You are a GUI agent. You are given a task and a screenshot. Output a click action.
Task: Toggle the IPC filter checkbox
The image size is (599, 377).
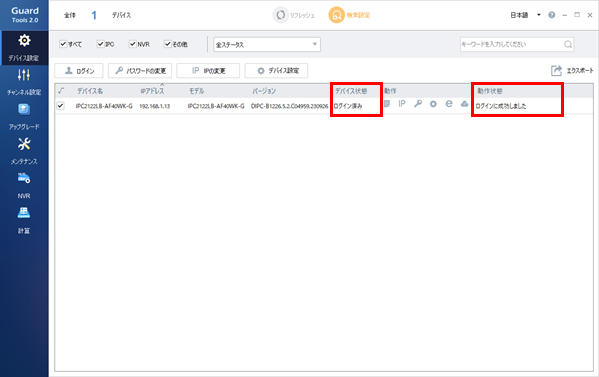(x=100, y=44)
